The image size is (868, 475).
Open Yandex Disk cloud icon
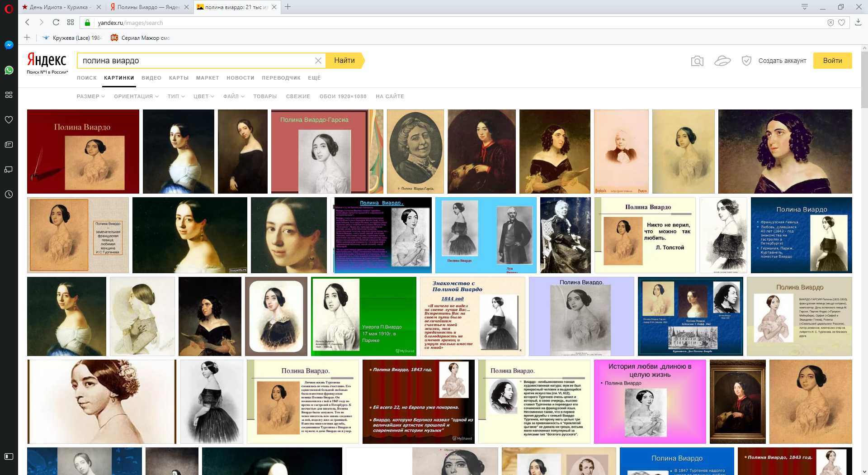[722, 61]
